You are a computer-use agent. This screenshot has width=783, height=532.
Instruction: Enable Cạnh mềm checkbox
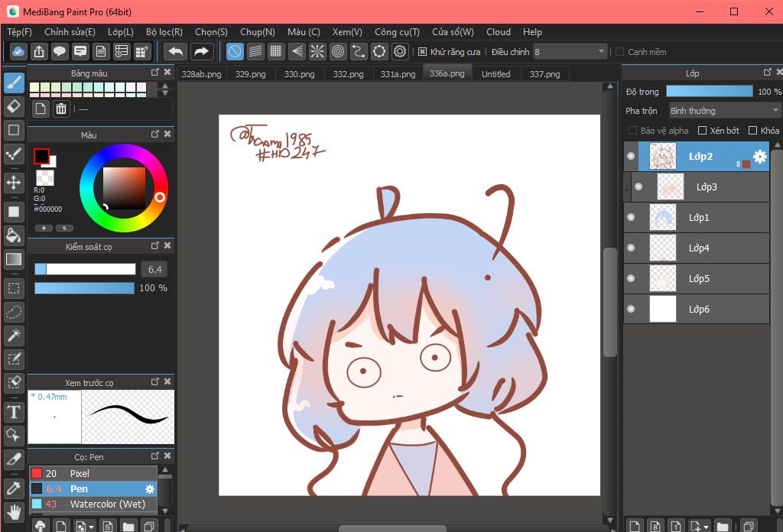coord(619,52)
